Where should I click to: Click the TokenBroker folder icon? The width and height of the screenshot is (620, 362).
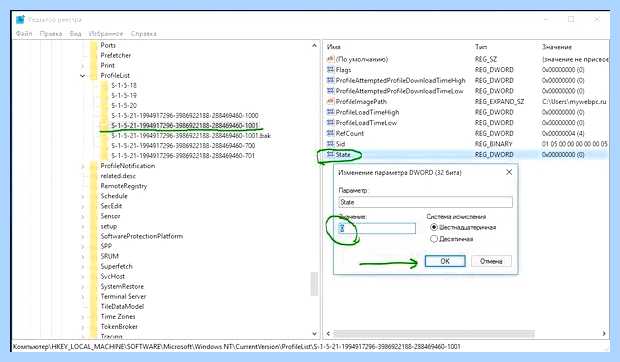93,326
